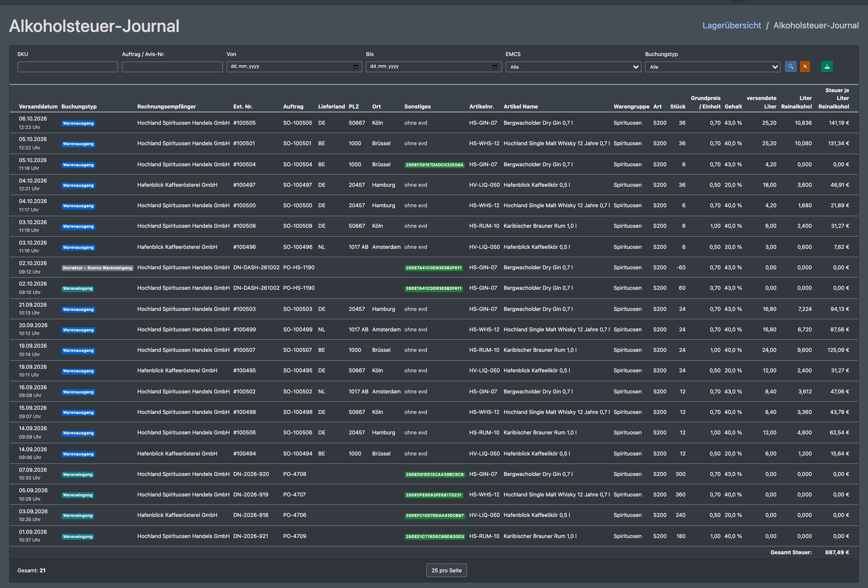This screenshot has width=868, height=588.
Task: Click purchase order PO-4706
Action: pos(294,515)
